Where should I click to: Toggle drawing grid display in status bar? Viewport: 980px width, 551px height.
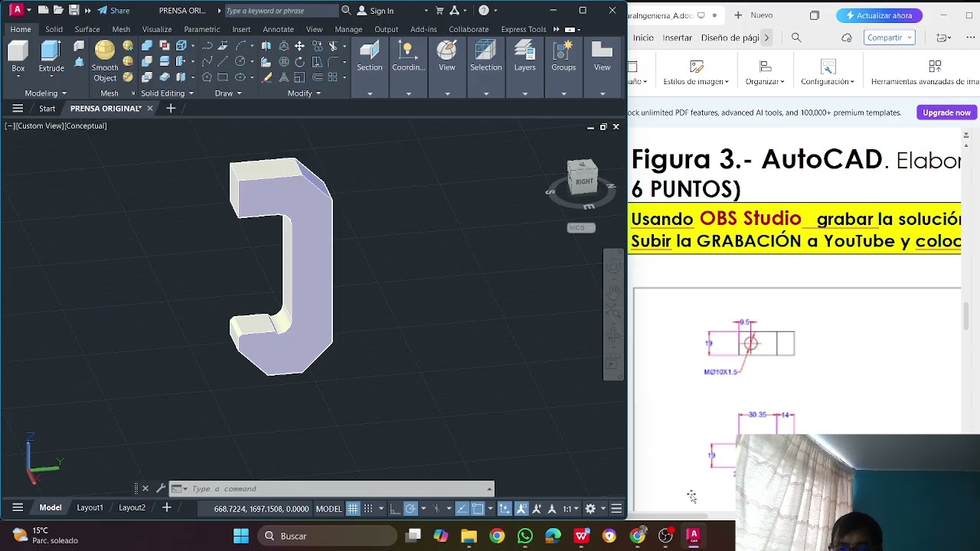(353, 508)
